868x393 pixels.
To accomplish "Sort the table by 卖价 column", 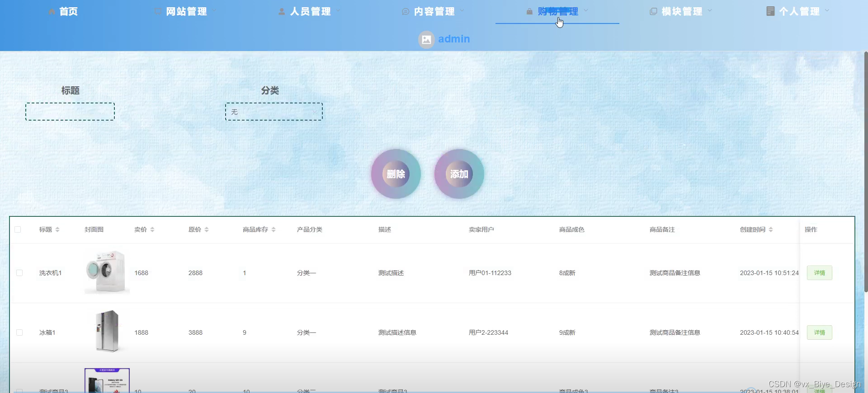I will pos(152,229).
